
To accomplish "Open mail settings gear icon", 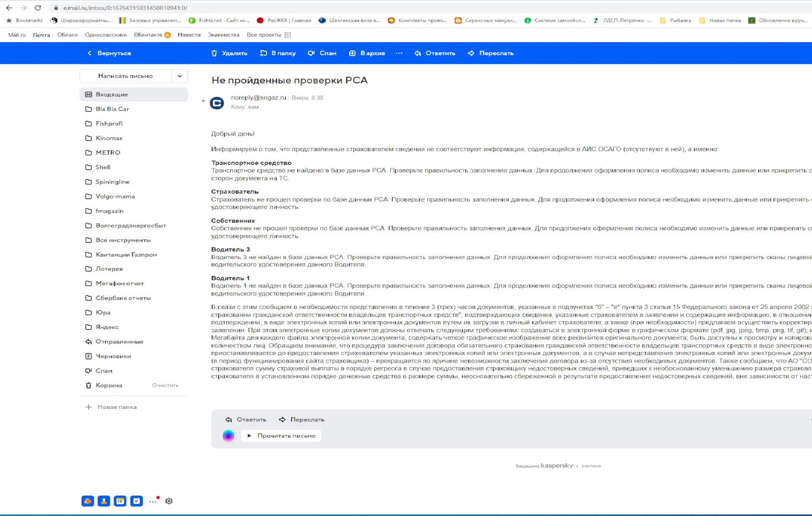I will click(x=169, y=501).
